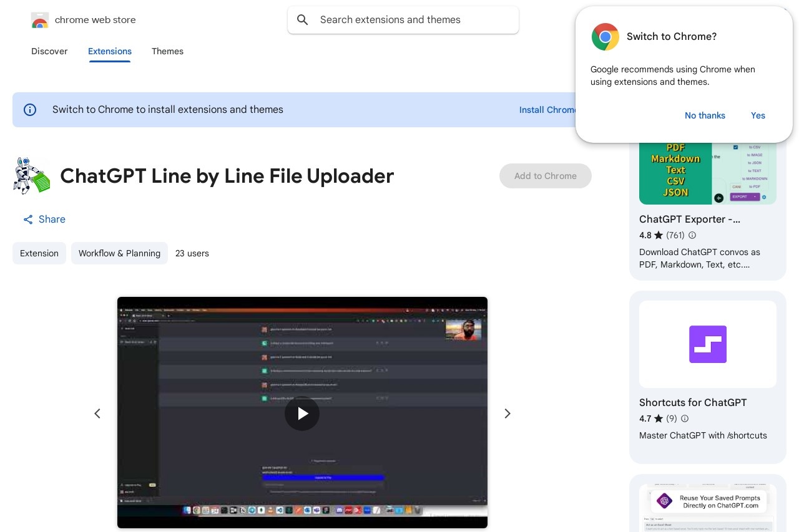799x532 pixels.
Task: Click the Master ChatGPT with /shortcuts text
Action: tap(703, 435)
